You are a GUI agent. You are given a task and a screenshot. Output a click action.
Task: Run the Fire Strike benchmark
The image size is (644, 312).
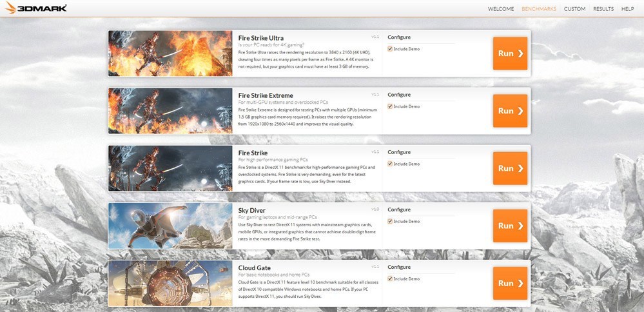pos(510,168)
